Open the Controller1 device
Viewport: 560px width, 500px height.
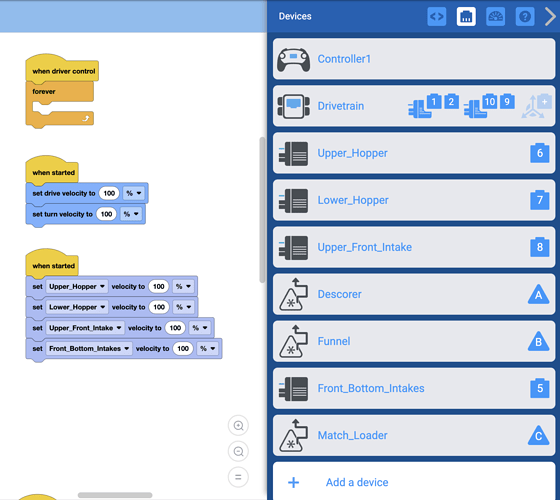(x=414, y=59)
